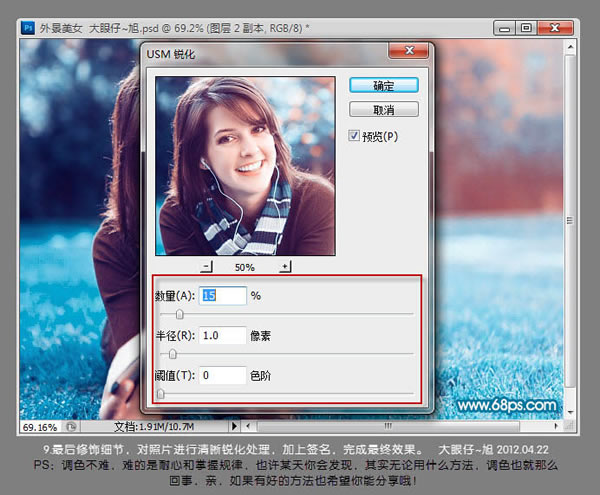The image size is (600, 495).
Task: Zoom in the preview with the plus button
Action: 285,267
